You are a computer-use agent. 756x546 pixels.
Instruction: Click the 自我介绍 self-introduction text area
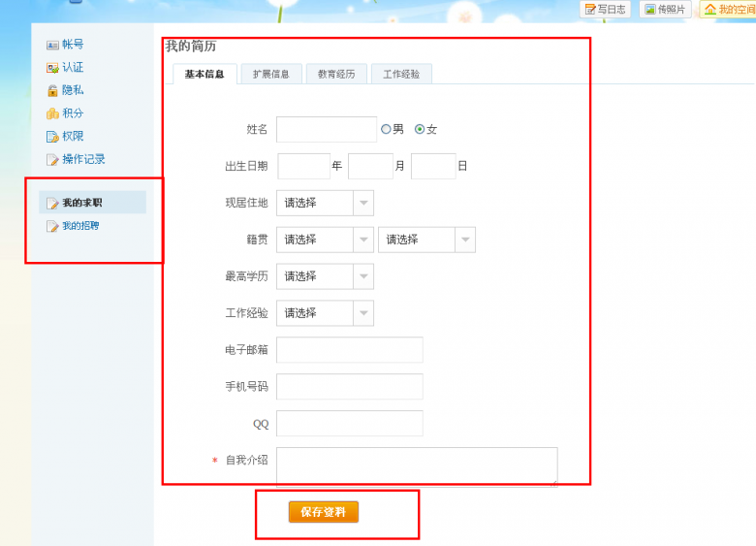(x=417, y=466)
